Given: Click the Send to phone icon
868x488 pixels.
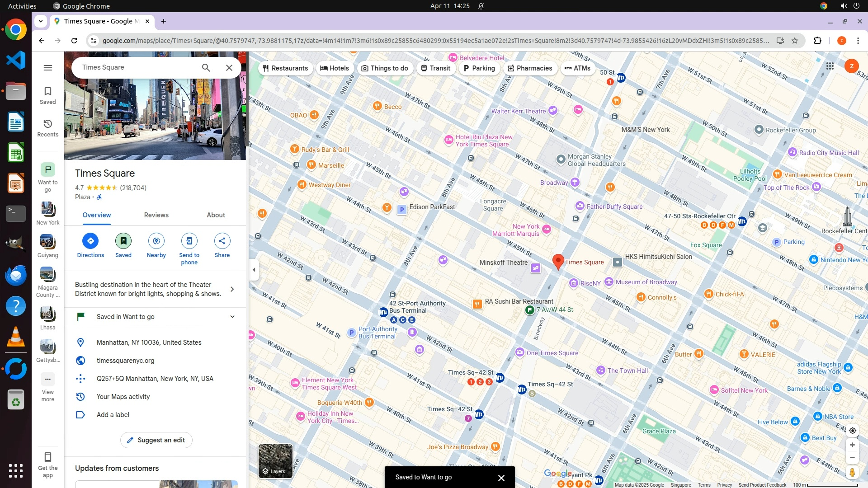Looking at the screenshot, I should coord(189,241).
